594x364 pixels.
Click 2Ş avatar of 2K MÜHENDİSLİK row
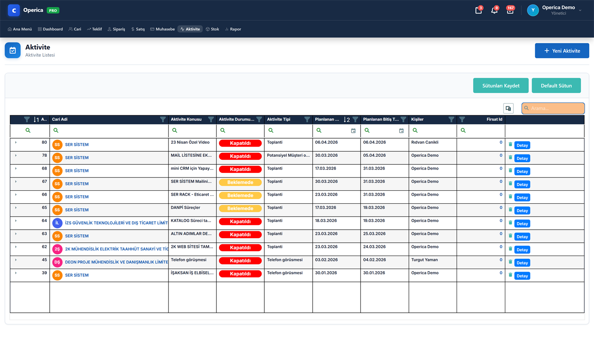[x=57, y=249]
